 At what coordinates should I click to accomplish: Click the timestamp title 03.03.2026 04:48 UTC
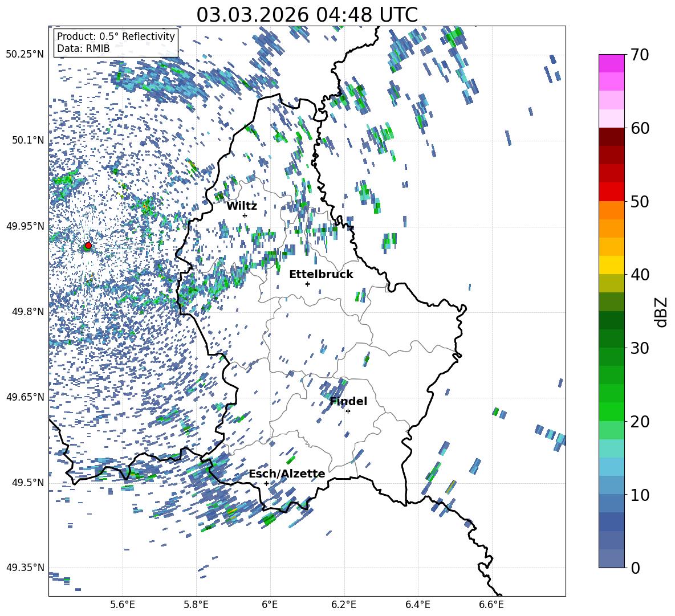coord(307,15)
